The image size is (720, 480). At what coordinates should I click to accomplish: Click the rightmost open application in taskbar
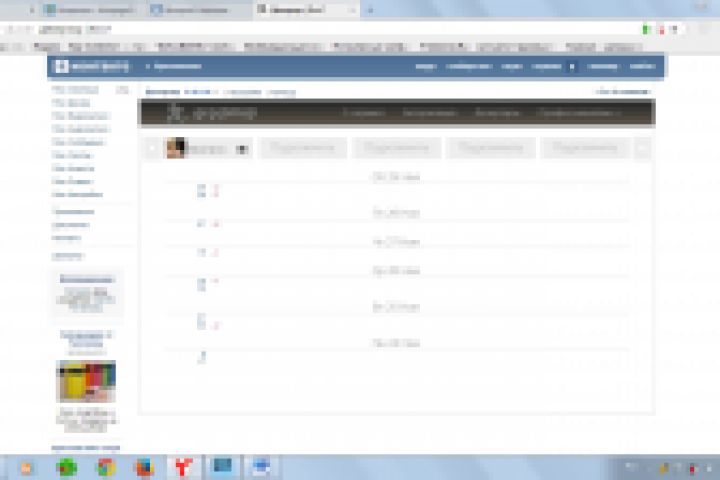(261, 467)
